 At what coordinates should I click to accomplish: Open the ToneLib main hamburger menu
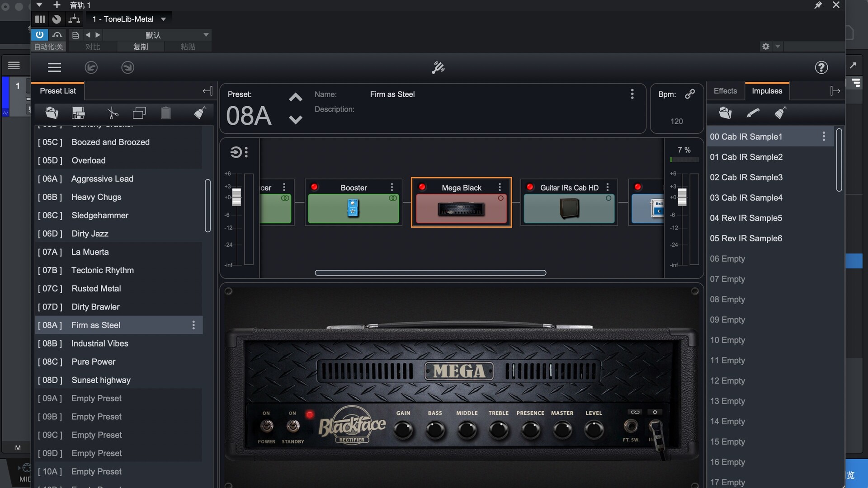[x=54, y=67]
